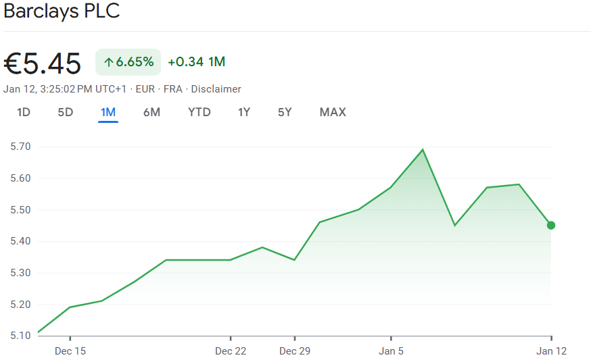The width and height of the screenshot is (591, 364).
Task: Click the €5.45 price value
Action: pyautogui.click(x=43, y=63)
